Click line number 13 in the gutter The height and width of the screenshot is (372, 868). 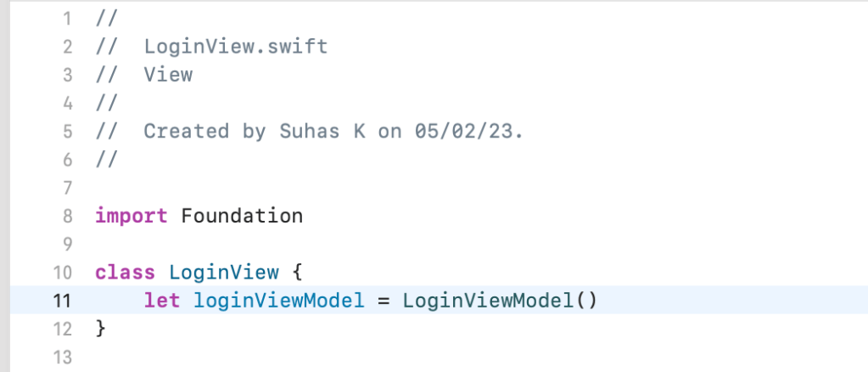pos(63,358)
